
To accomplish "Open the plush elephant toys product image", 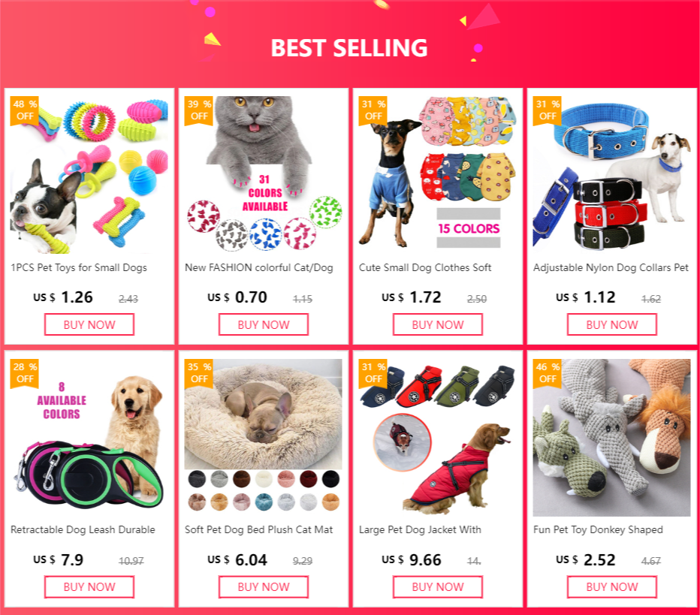I will coord(612,437).
